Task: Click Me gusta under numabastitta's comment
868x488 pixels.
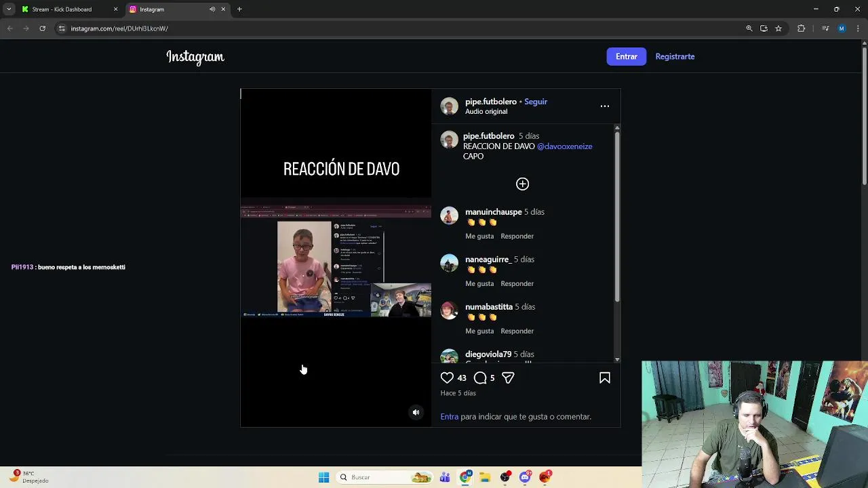Action: tap(479, 331)
